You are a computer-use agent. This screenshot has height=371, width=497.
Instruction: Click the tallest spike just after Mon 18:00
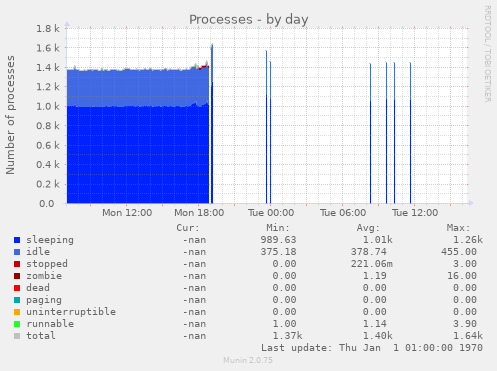pyautogui.click(x=212, y=123)
